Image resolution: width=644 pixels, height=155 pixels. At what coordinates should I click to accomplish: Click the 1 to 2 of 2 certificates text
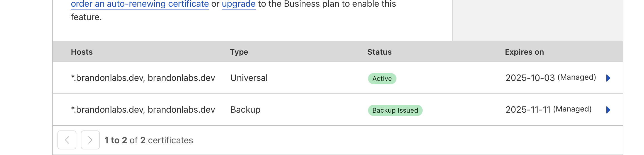pos(149,140)
